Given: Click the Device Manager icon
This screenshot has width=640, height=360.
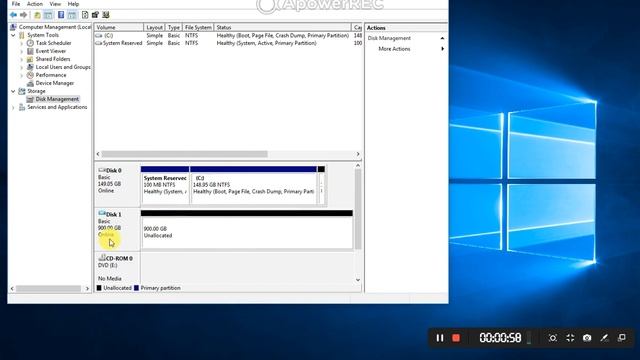Looking at the screenshot, I should point(30,83).
